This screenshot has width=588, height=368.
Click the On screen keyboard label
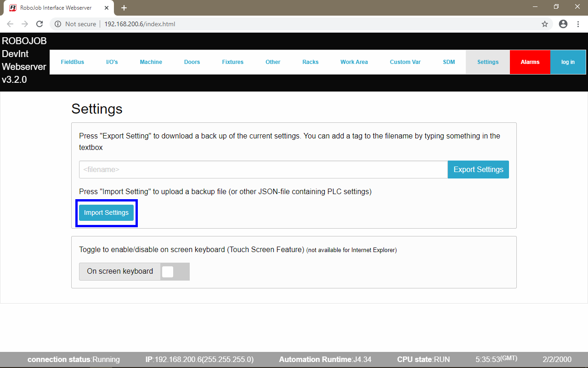pyautogui.click(x=120, y=271)
